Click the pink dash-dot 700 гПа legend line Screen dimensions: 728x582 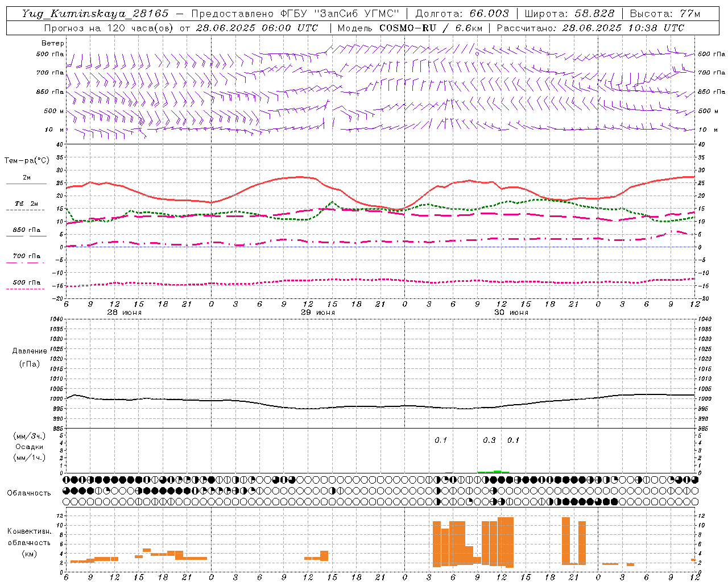pyautogui.click(x=25, y=263)
